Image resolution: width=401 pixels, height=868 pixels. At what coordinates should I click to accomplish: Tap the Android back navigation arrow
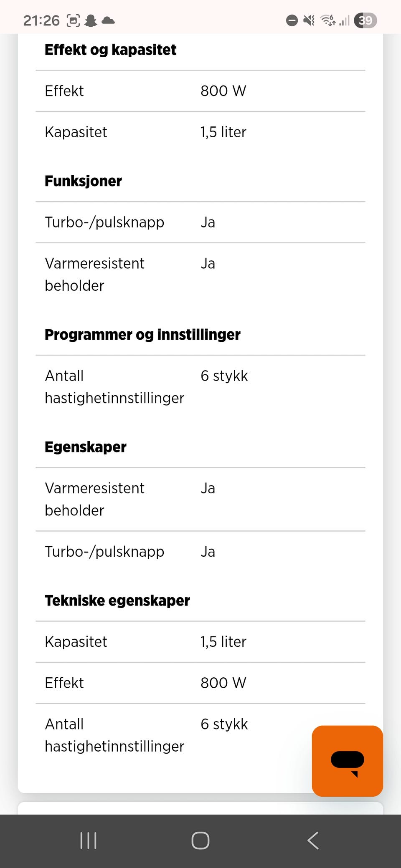pos(313,840)
